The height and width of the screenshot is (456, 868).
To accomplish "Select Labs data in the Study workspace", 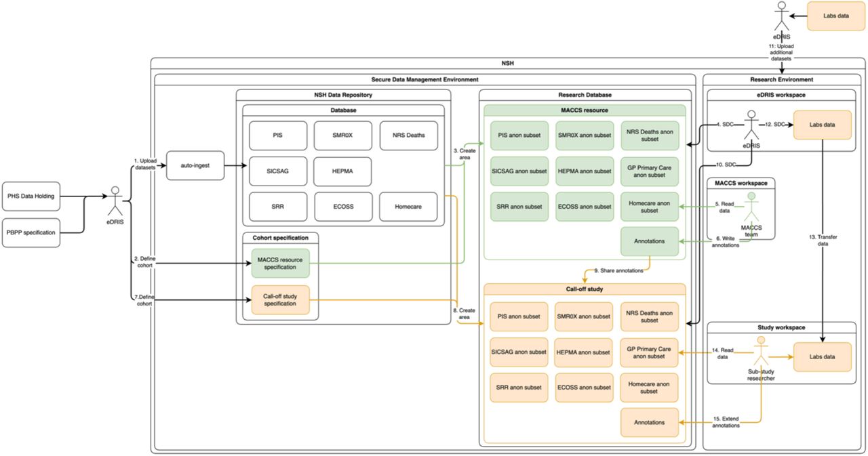I will click(x=822, y=356).
